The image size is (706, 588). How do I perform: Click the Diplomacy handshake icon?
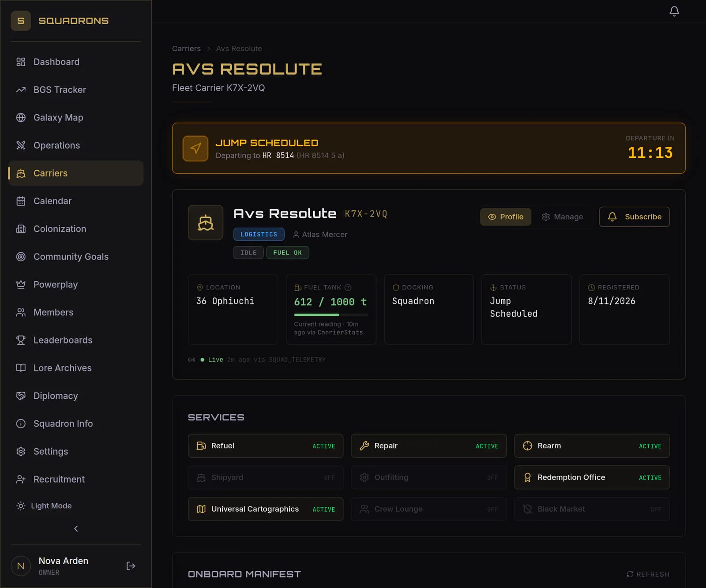(21, 395)
